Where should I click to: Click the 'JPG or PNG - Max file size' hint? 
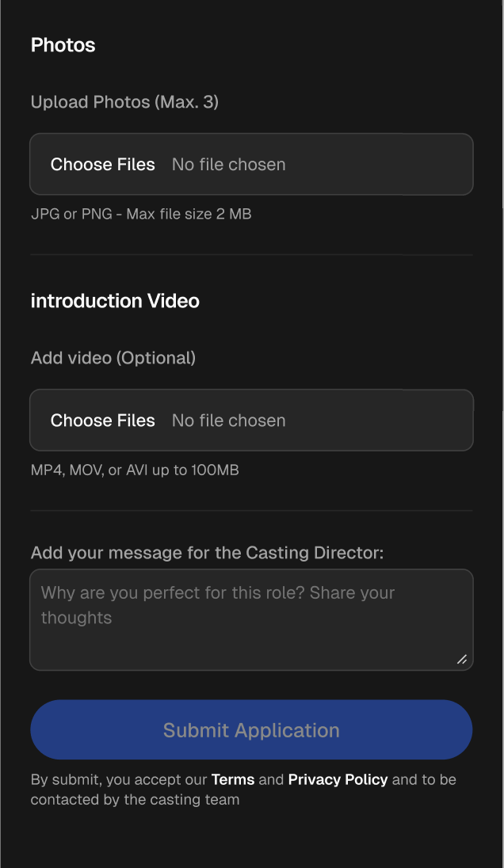click(141, 214)
